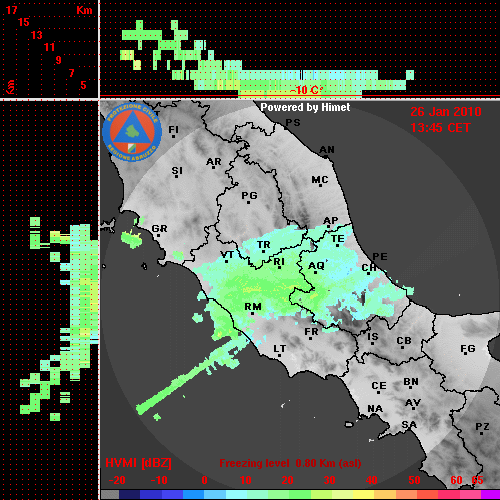The image size is (500, 500).
Task: Click the FG city label
Action: [468, 349]
